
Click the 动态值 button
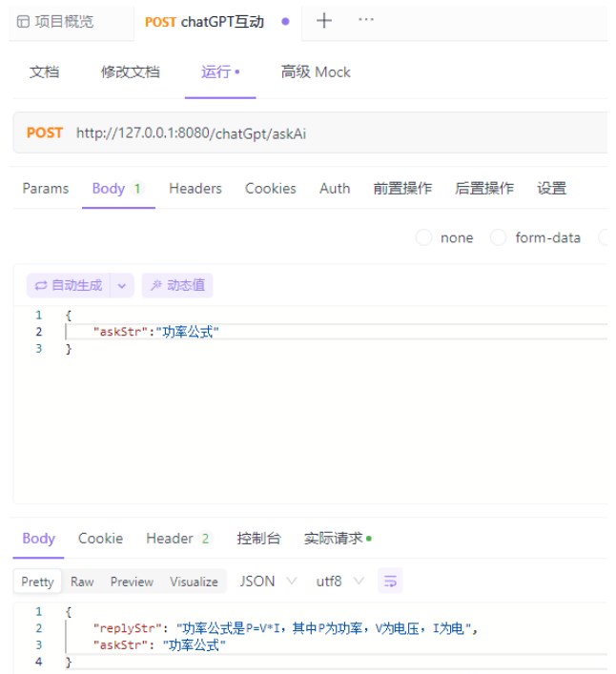[177, 285]
